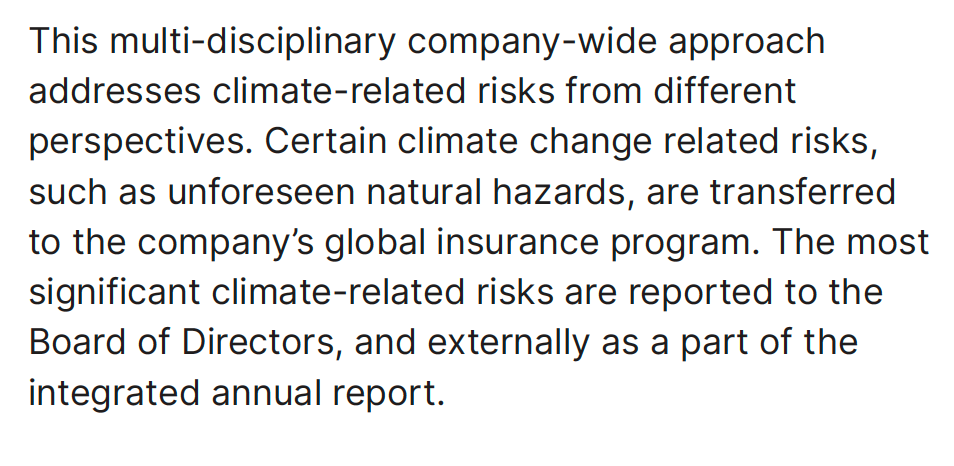
Task: Place cursor on the word "transferred"
Action: [802, 191]
